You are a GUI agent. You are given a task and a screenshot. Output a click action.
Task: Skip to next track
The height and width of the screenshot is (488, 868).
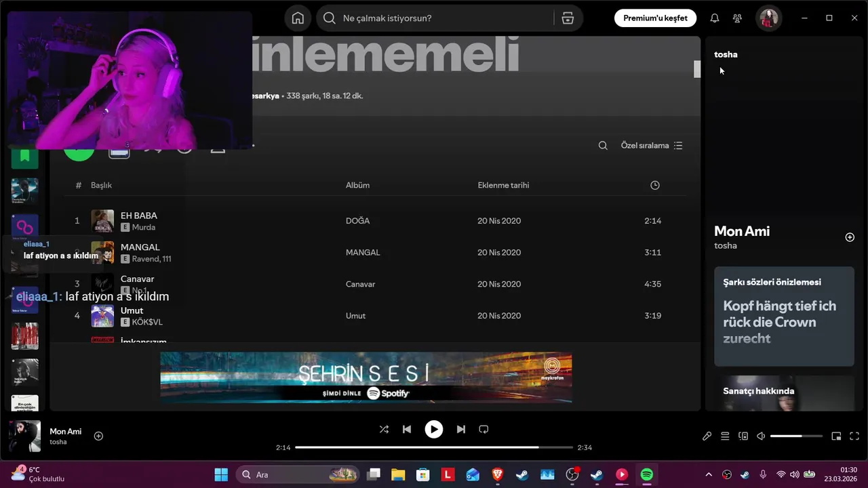point(461,429)
